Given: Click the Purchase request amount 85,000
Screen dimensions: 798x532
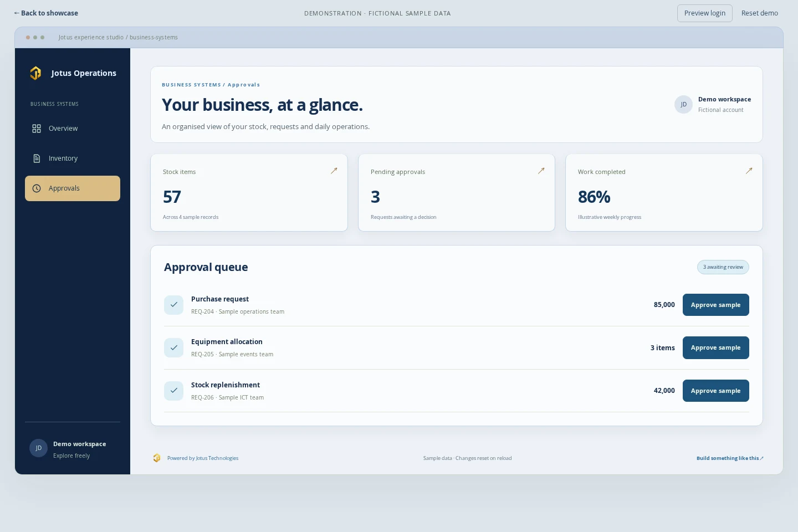Looking at the screenshot, I should (664, 305).
